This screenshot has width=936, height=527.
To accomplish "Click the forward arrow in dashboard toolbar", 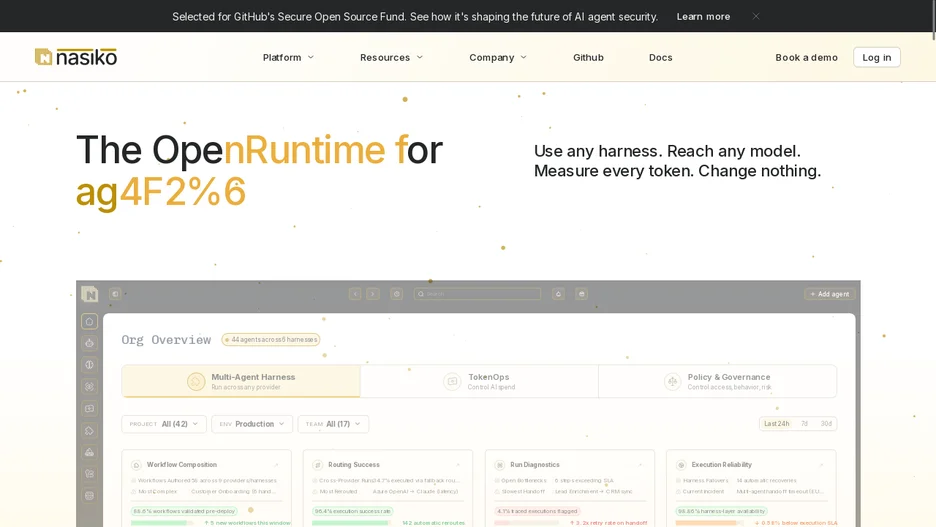I will coord(373,294).
